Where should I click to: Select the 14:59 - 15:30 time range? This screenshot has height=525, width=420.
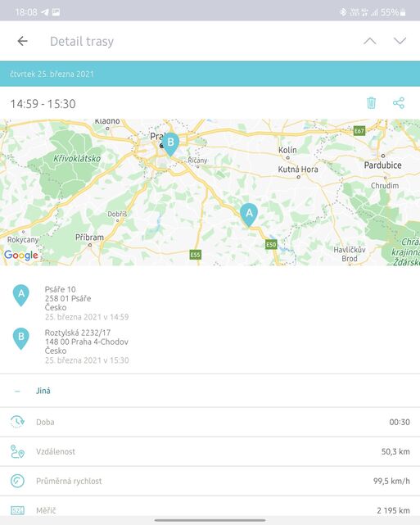(43, 104)
